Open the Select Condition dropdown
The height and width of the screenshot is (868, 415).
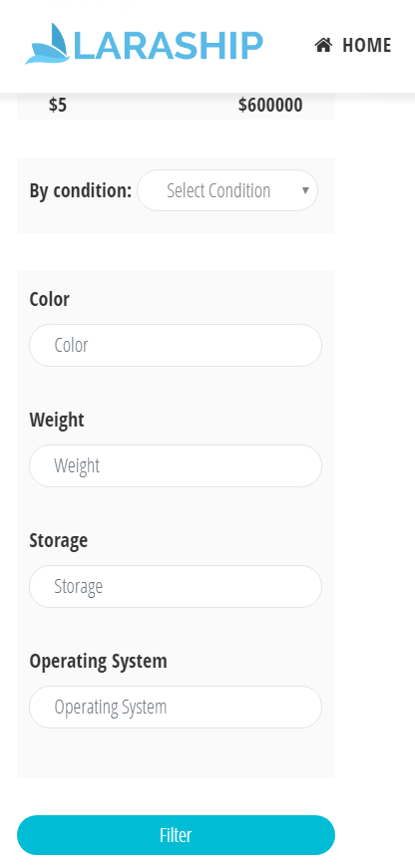227,190
